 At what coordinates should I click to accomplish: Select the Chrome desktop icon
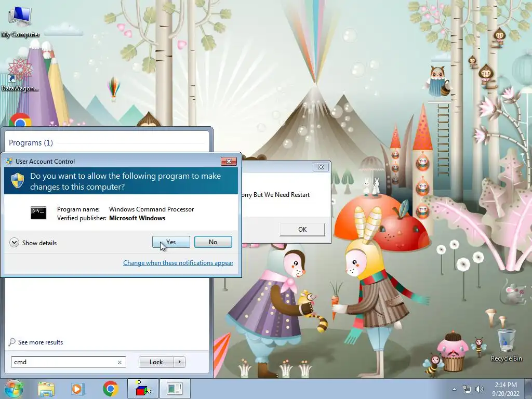[20, 120]
